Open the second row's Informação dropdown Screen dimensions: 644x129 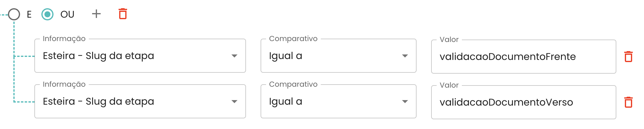click(x=140, y=102)
